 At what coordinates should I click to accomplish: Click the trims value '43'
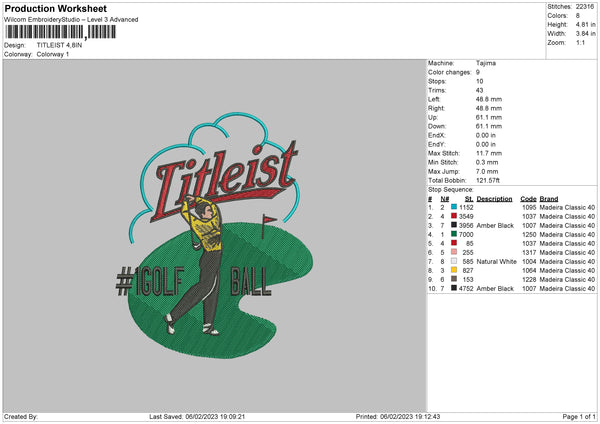click(x=479, y=90)
